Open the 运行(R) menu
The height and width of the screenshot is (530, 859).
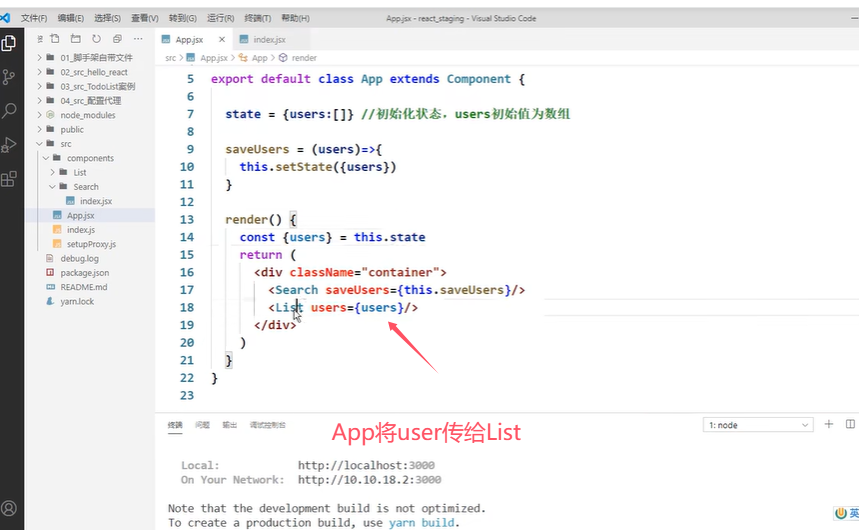[220, 18]
